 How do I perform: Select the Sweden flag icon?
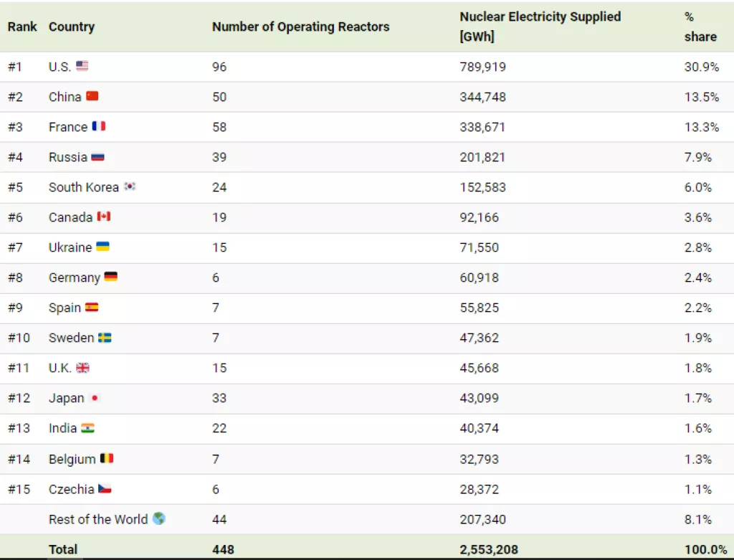(x=105, y=337)
